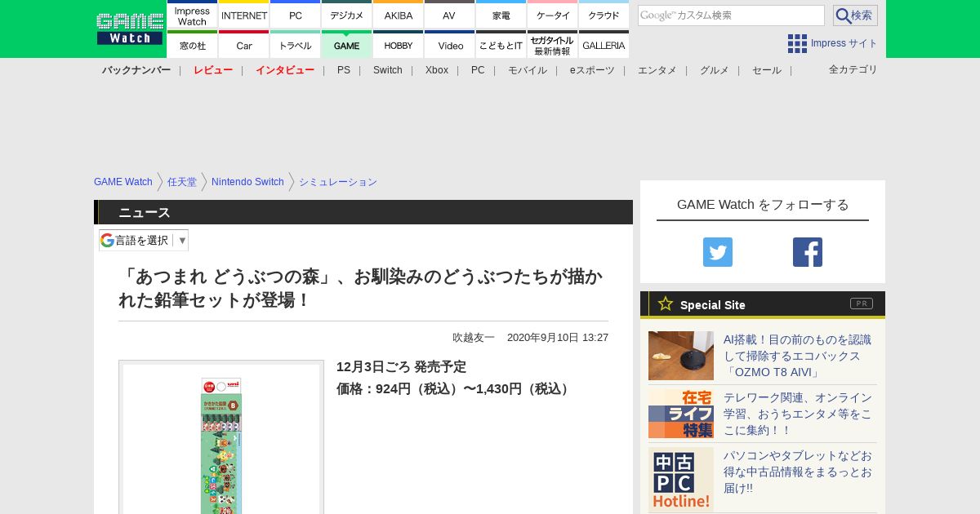Open the ケータイ Watch tab
Screen dimensions: 980x514
(x=553, y=16)
